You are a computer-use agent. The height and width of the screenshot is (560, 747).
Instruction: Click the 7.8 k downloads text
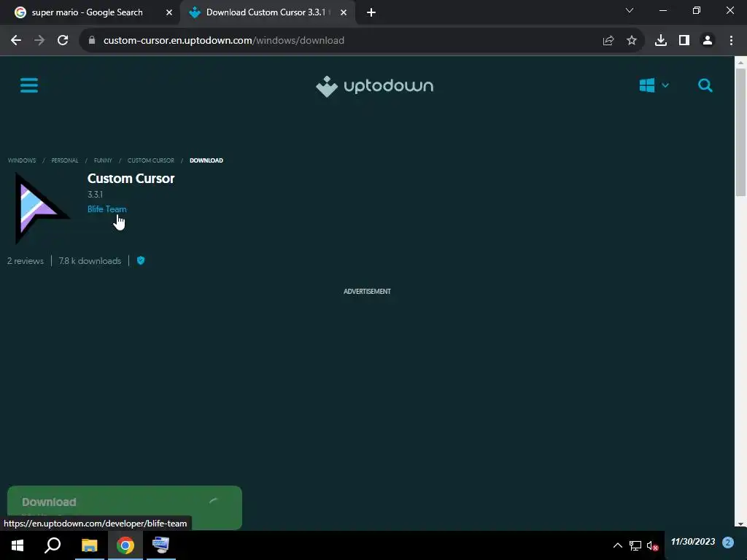point(90,261)
